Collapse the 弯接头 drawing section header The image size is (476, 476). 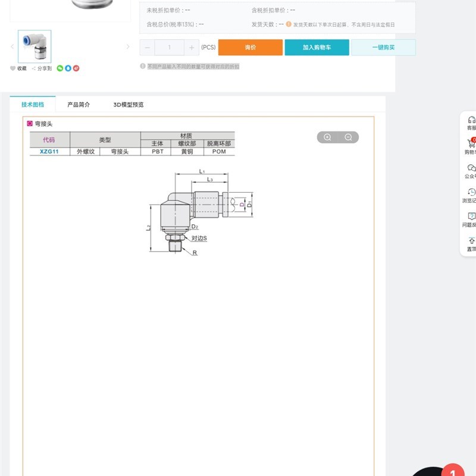pyautogui.click(x=29, y=123)
